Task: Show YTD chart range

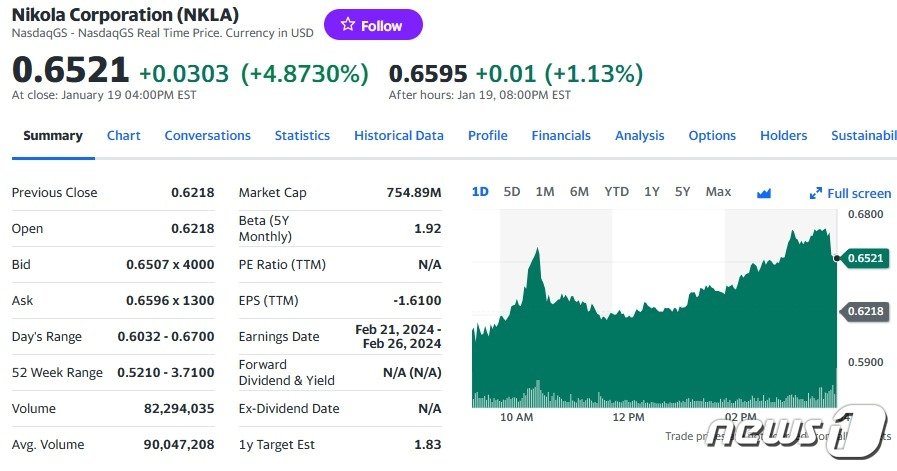Action: 616,192
